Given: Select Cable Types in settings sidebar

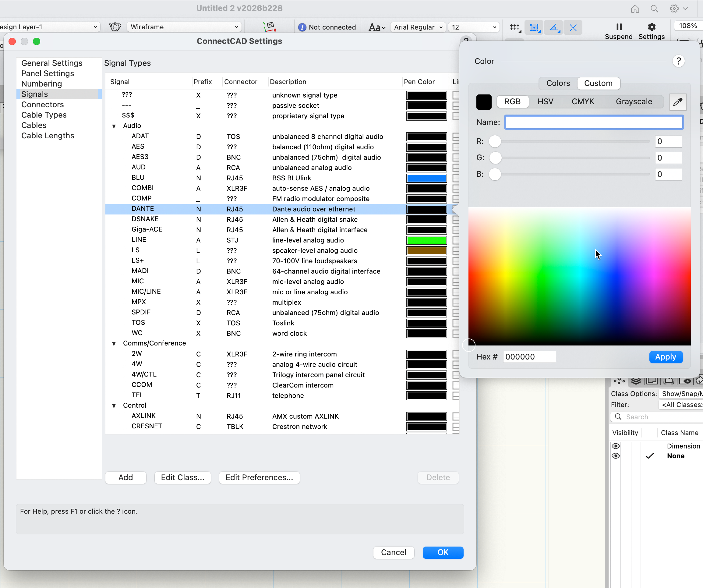Looking at the screenshot, I should (44, 115).
